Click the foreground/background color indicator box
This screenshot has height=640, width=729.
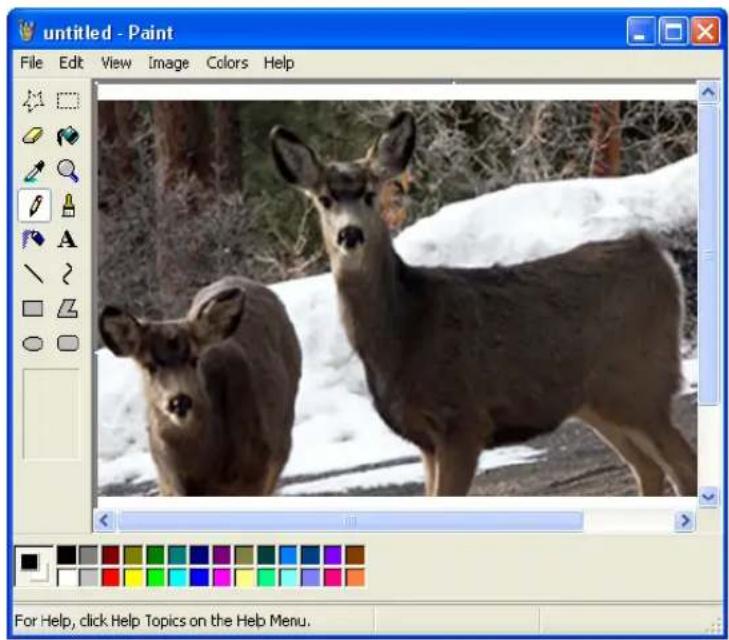[34, 566]
